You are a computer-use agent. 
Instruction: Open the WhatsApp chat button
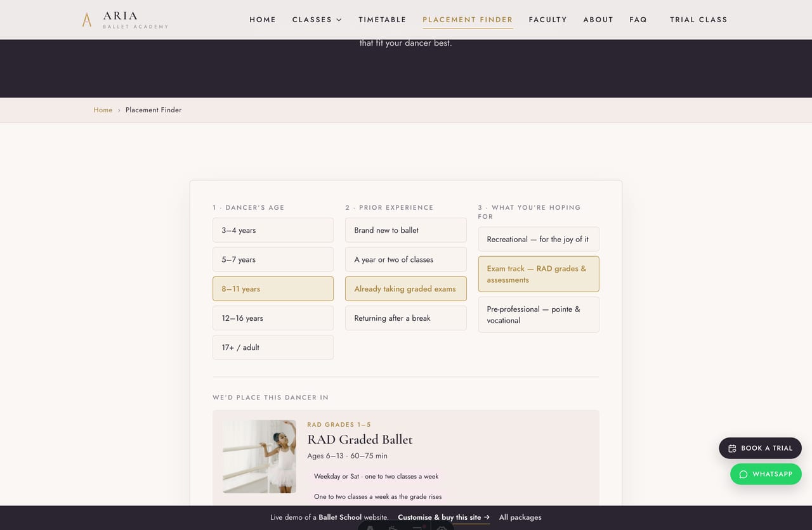coord(766,474)
